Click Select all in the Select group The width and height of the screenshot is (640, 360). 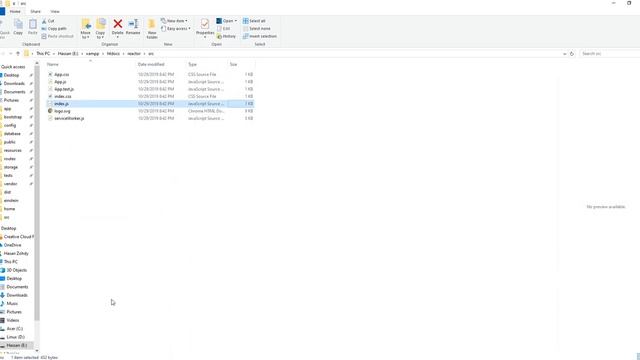pos(254,21)
